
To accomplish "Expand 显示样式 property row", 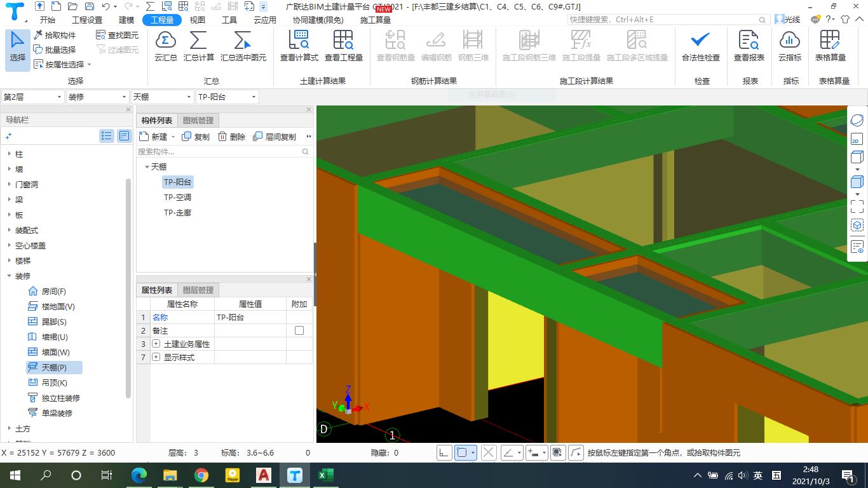I will [156, 358].
